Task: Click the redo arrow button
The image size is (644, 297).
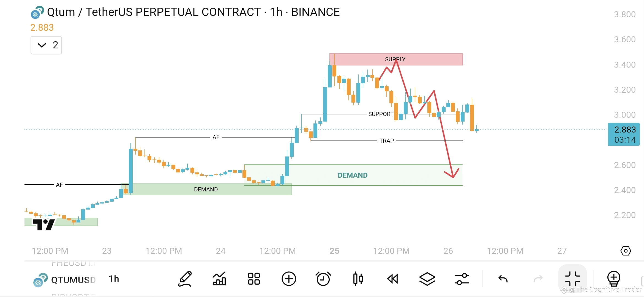Action: click(538, 279)
